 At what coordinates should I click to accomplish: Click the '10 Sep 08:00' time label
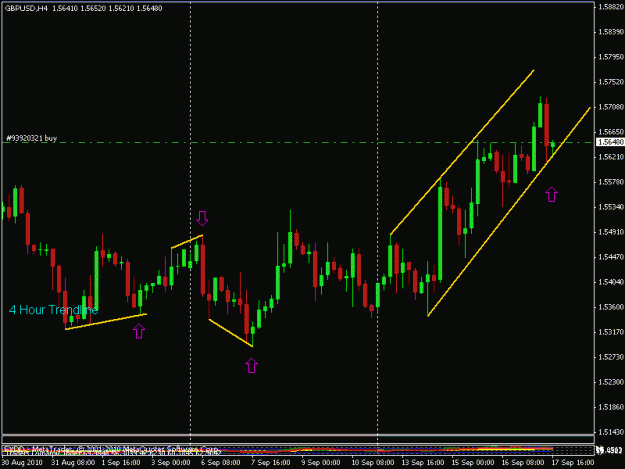(373, 463)
